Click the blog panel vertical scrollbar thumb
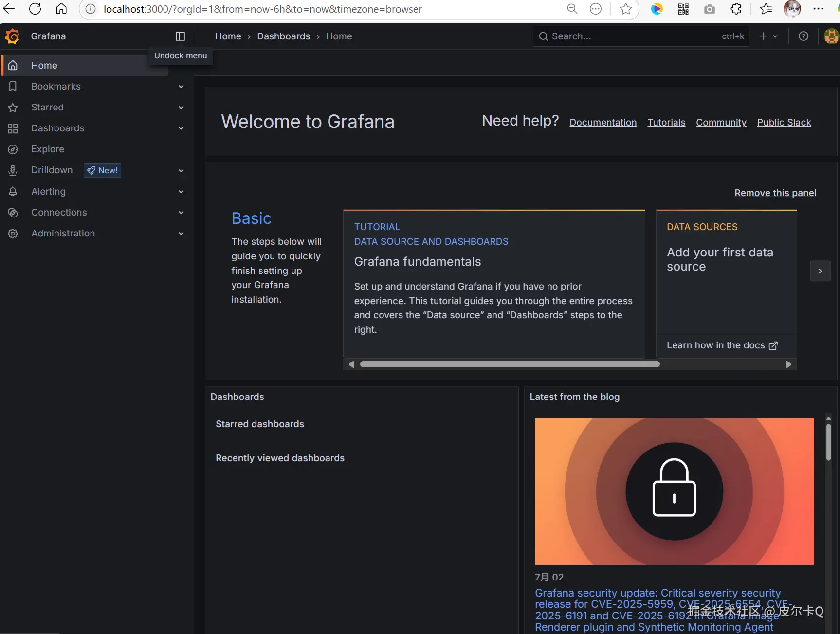The height and width of the screenshot is (634, 840). pos(828,442)
